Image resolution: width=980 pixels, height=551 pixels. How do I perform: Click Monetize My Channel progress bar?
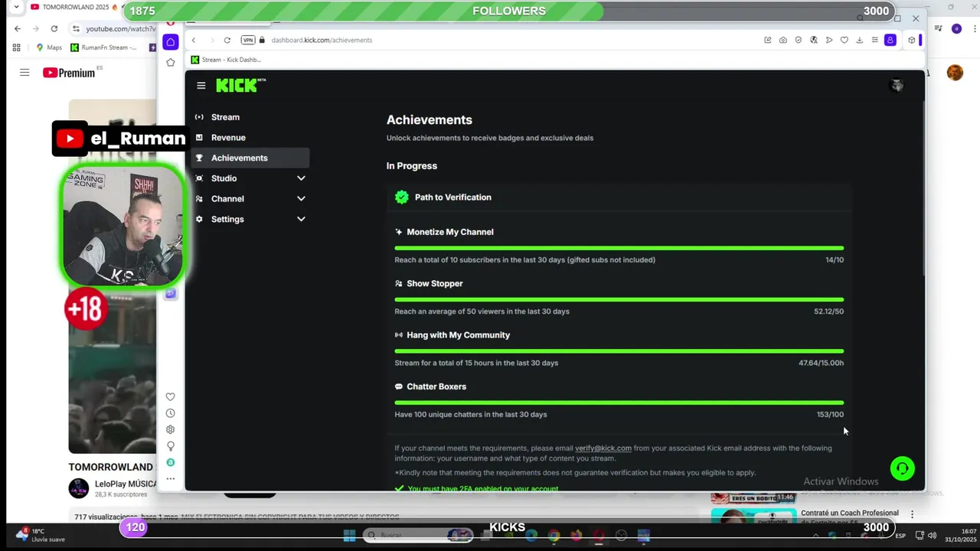(x=619, y=248)
